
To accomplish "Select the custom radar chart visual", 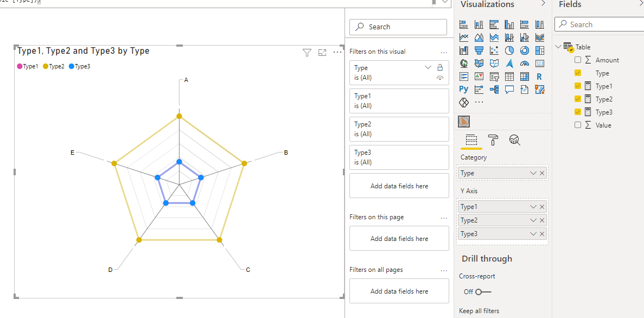I will (464, 122).
